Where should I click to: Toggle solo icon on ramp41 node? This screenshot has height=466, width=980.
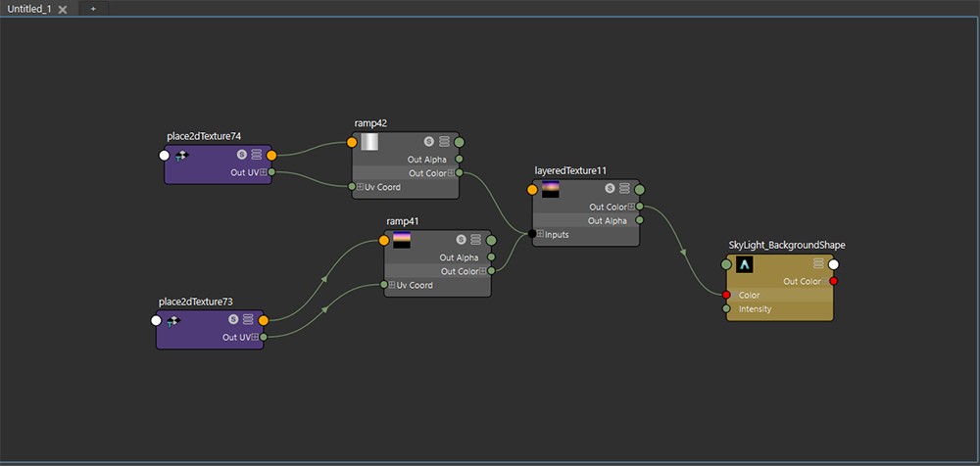pyautogui.click(x=462, y=240)
